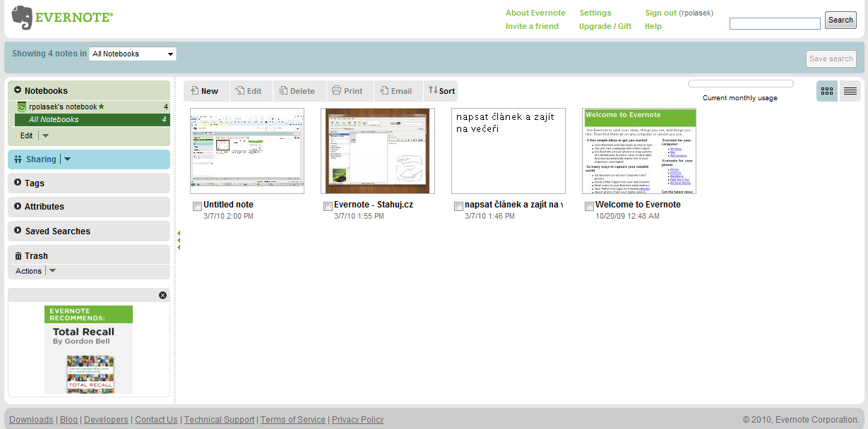The image size is (868, 429).
Task: Click the Untitled note title
Action: (x=228, y=205)
